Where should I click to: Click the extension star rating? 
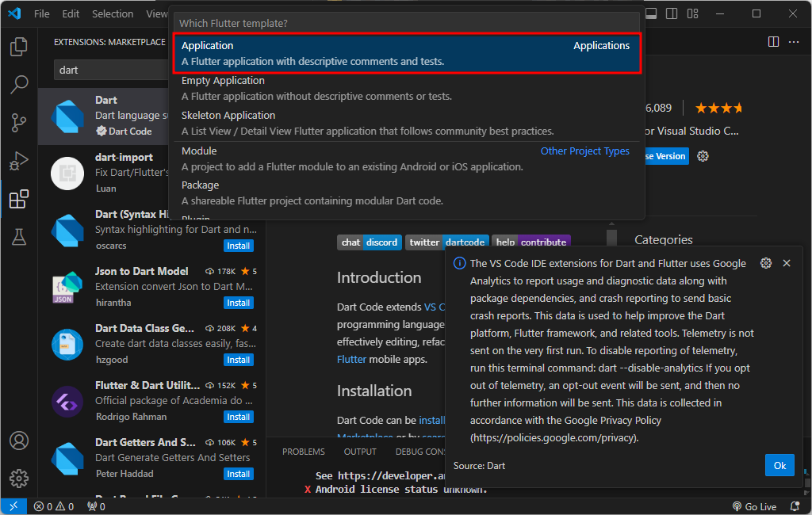pyautogui.click(x=718, y=109)
